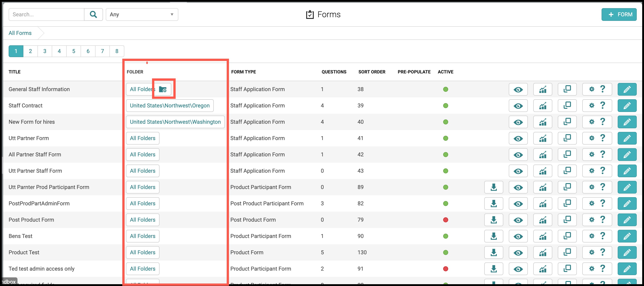Go to page 3
The image size is (644, 286).
click(x=45, y=51)
